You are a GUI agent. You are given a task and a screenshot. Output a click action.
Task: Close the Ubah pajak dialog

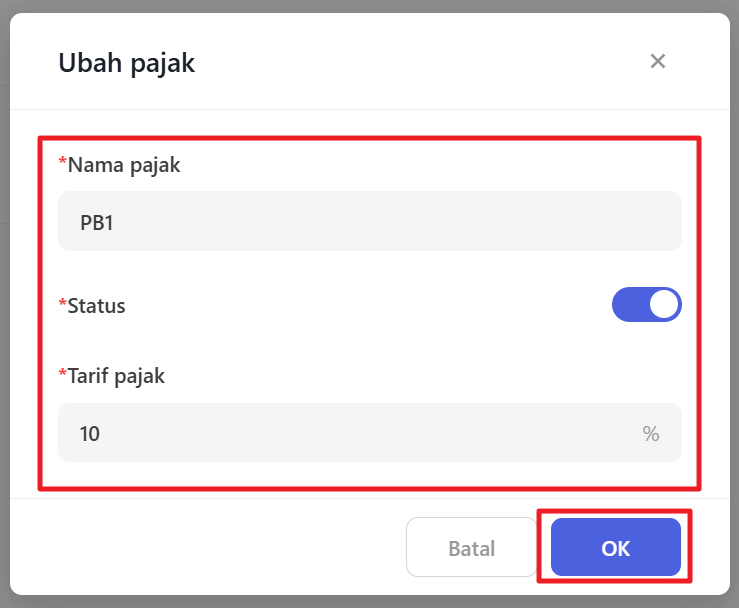[x=657, y=62]
